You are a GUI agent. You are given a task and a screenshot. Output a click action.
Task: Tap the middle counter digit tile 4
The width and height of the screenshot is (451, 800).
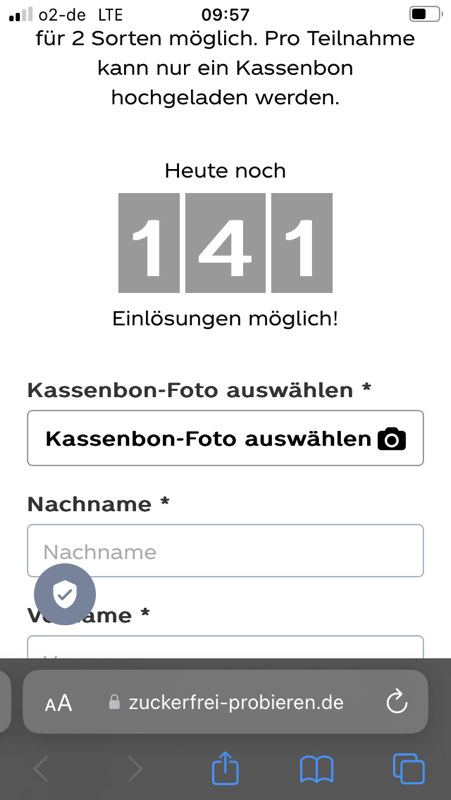point(225,243)
